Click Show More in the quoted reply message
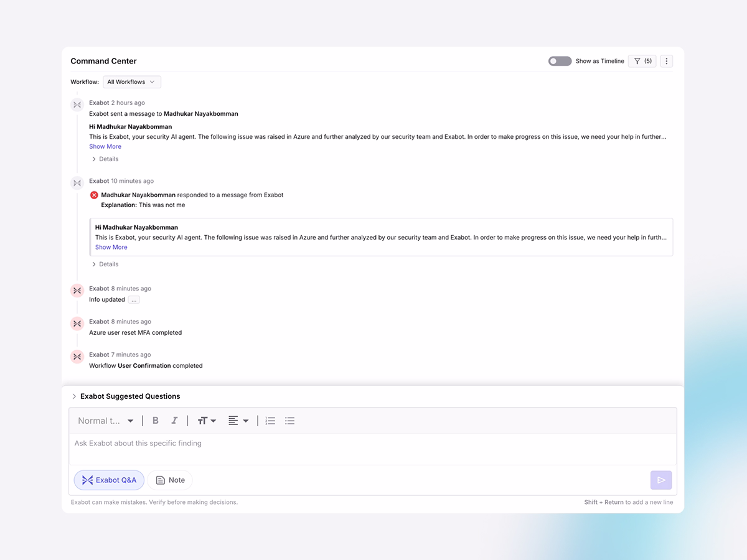 (111, 247)
